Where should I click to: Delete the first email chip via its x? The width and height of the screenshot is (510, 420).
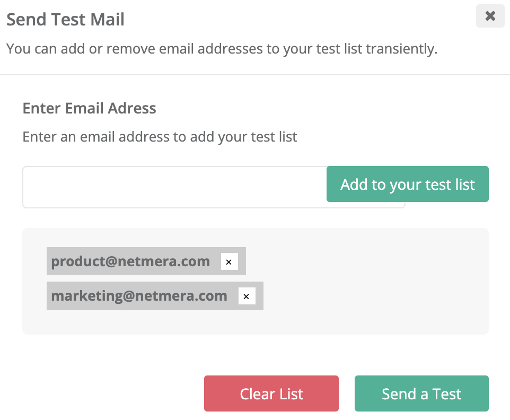[229, 261]
